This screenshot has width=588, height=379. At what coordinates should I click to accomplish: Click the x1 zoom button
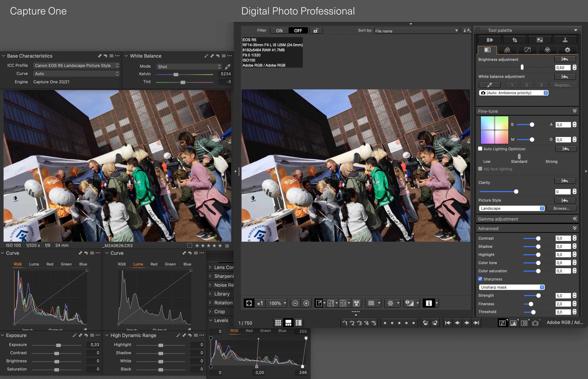(x=260, y=303)
